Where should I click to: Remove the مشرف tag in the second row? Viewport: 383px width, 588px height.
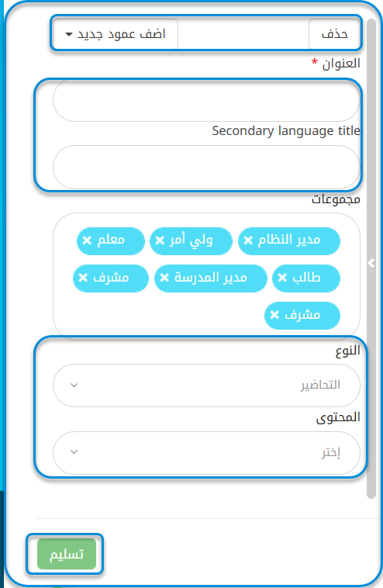point(83,278)
